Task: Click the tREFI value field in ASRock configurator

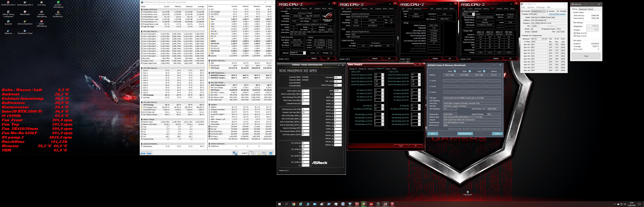Action: point(338,91)
